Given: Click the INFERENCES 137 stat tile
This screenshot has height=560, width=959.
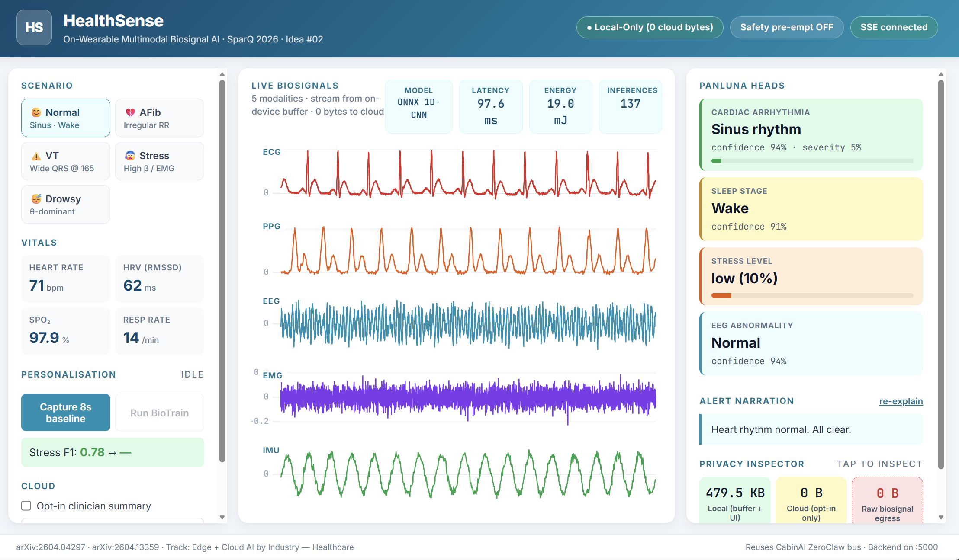Looking at the screenshot, I should (x=631, y=106).
